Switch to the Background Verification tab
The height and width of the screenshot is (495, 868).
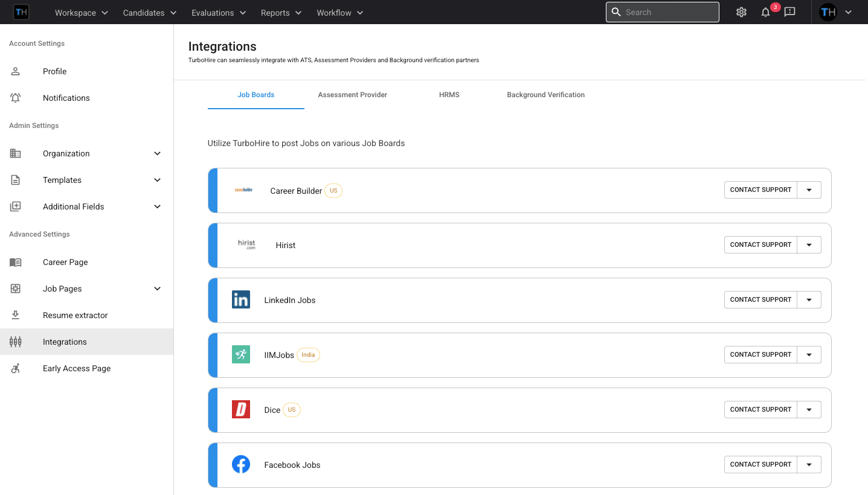pos(545,95)
